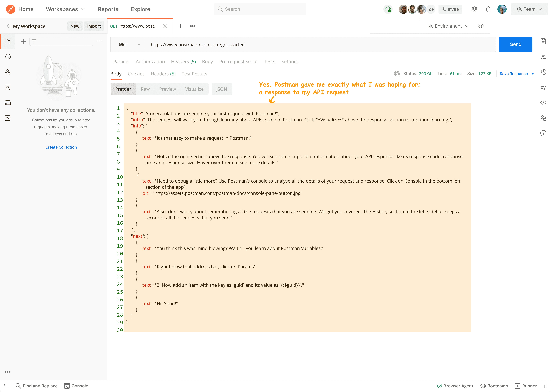Screen dimensions: 551x392
Task: Open the Mock Servers sidebar icon
Action: (x=8, y=103)
